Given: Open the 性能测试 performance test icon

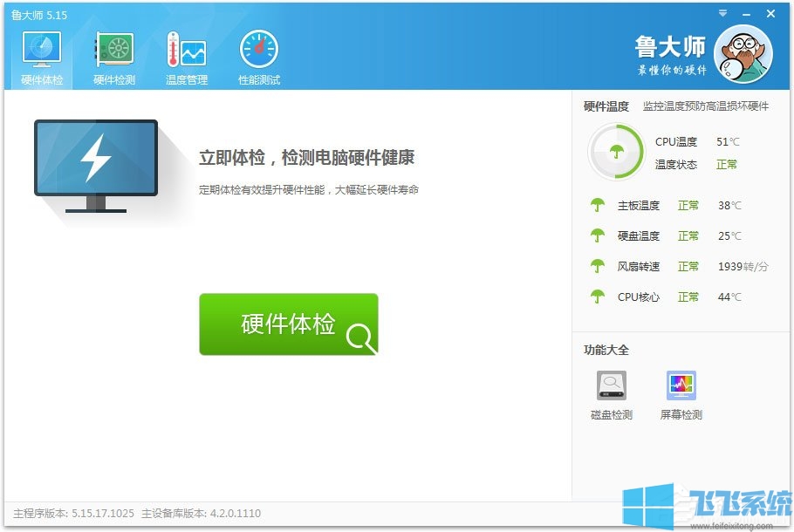Looking at the screenshot, I should 258,54.
